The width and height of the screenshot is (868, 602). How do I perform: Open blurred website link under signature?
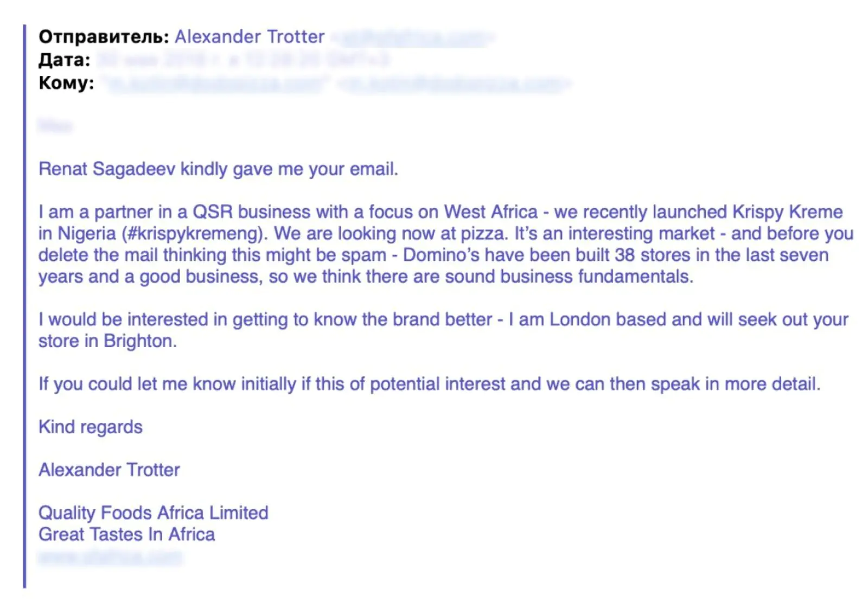110,556
